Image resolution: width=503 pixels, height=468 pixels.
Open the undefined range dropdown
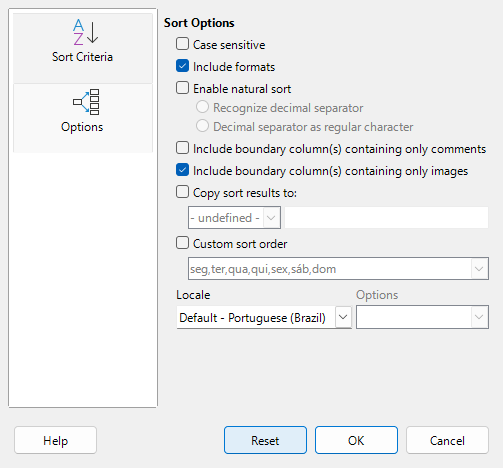point(234,218)
